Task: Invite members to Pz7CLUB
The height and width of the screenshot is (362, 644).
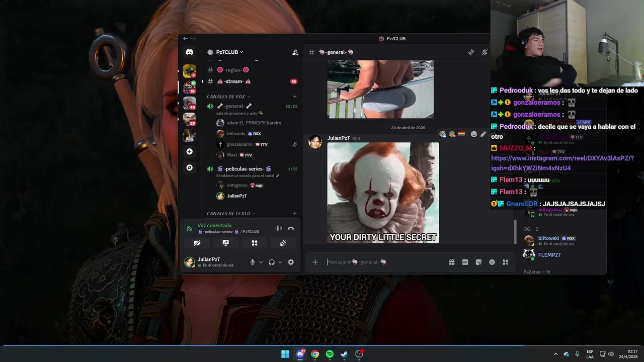Action: (x=295, y=52)
